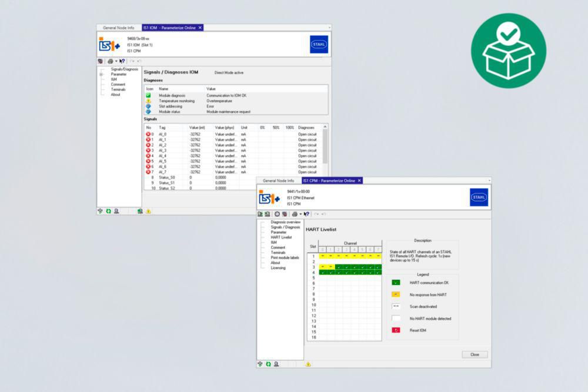Select the slot 3 channel 0 cell in HART Livelist
The image size is (588, 392).
point(322,267)
